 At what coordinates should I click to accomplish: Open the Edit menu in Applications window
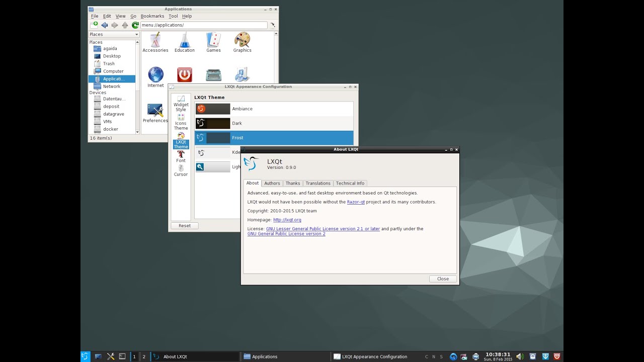click(107, 16)
